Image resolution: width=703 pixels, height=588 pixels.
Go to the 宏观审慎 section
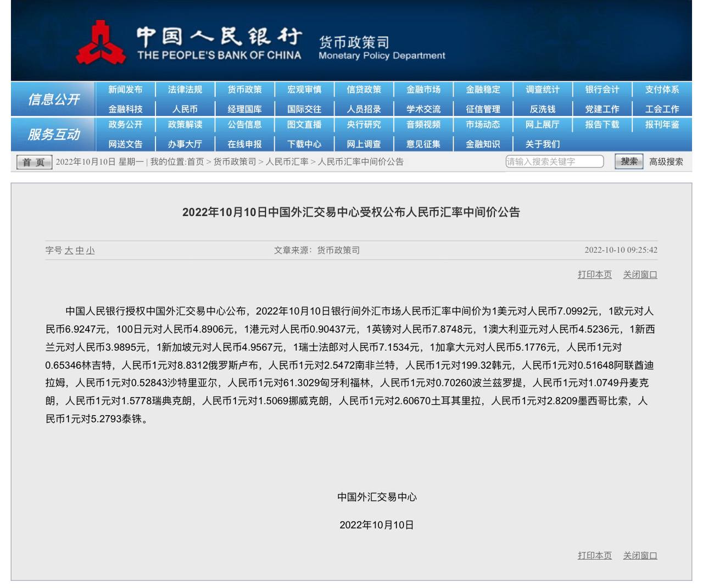[304, 89]
